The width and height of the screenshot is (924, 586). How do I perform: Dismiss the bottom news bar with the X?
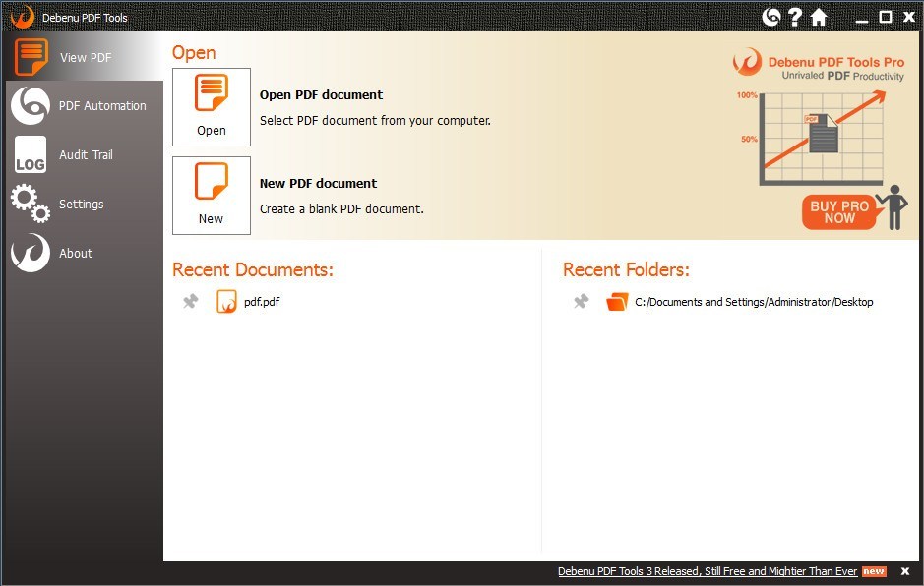click(905, 571)
